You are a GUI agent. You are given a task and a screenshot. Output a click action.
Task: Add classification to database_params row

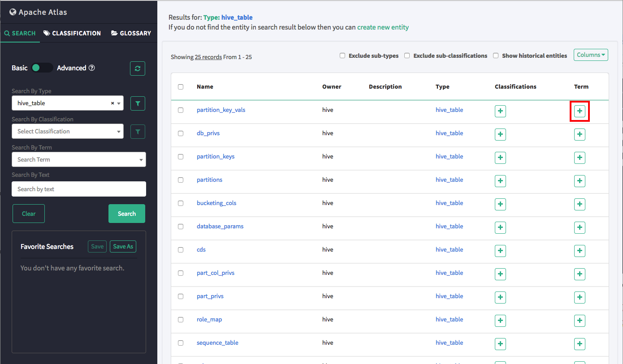500,227
